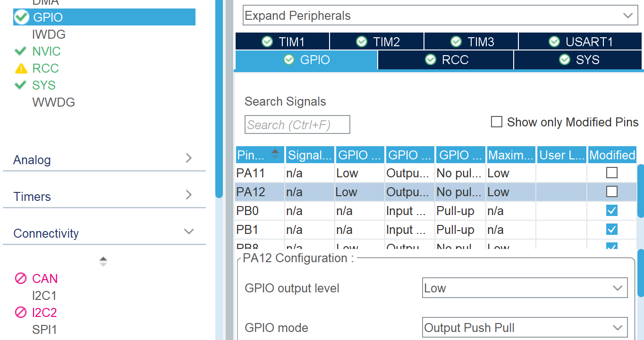
Task: Switch to the USART1 tab
Action: click(581, 41)
